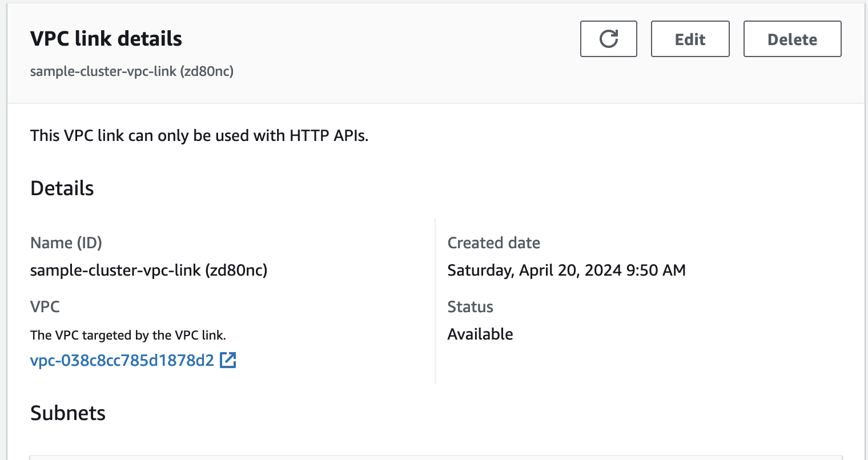868x460 pixels.
Task: Click the refresh icon button
Action: [608, 39]
